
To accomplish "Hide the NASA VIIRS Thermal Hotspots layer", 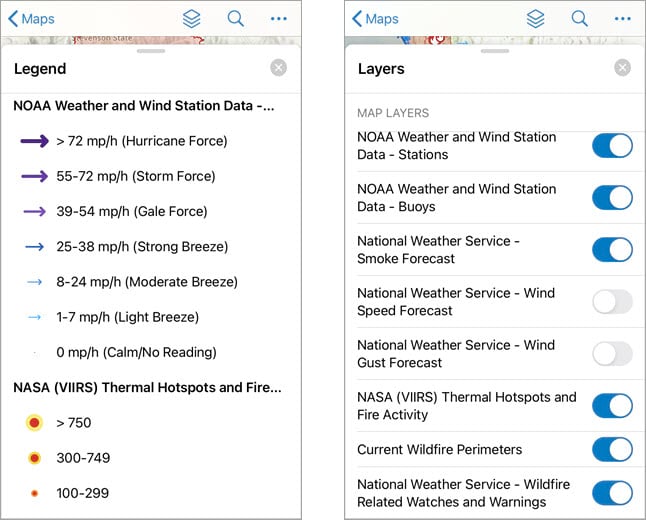I will (612, 405).
